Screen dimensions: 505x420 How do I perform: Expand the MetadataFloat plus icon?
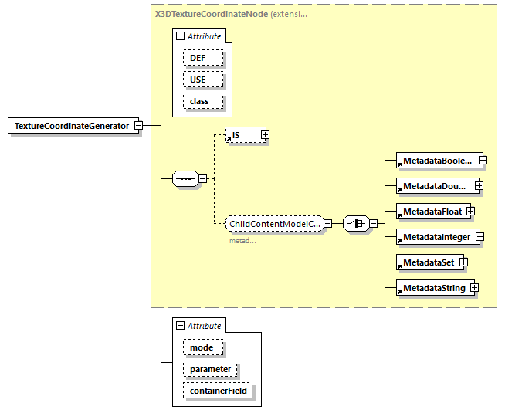point(469,211)
